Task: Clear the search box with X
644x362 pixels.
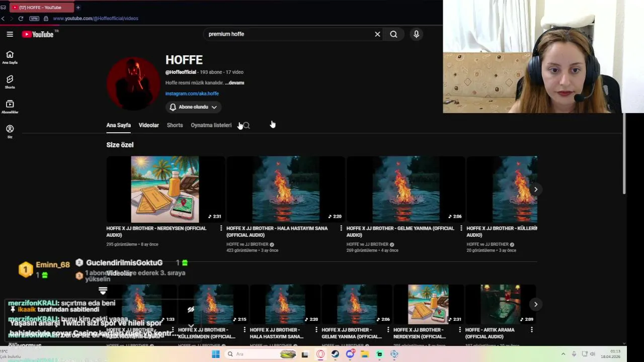Action: point(377,34)
